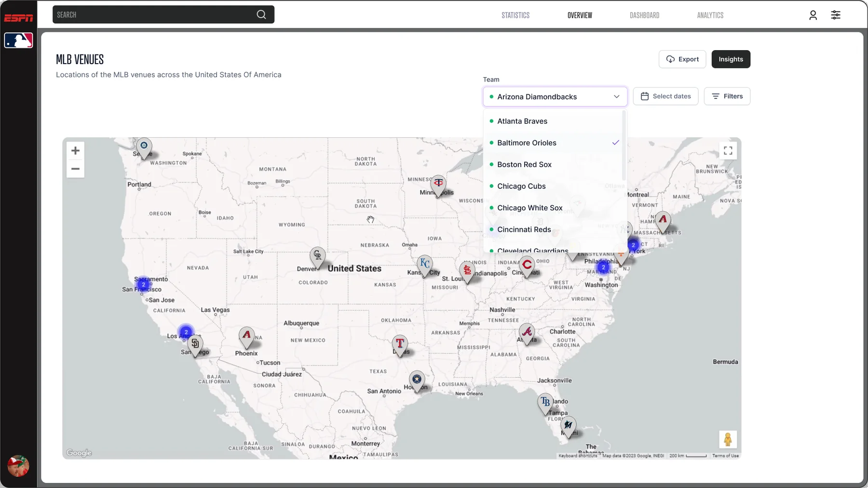Click the search magnifier icon
Image resolution: width=868 pixels, height=488 pixels.
point(261,14)
